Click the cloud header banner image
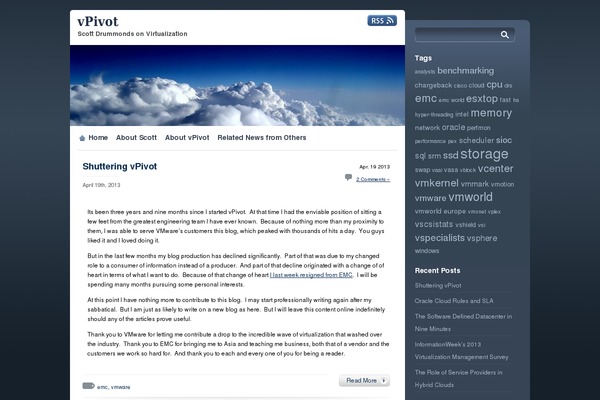This screenshot has width=600, height=400. click(237, 85)
